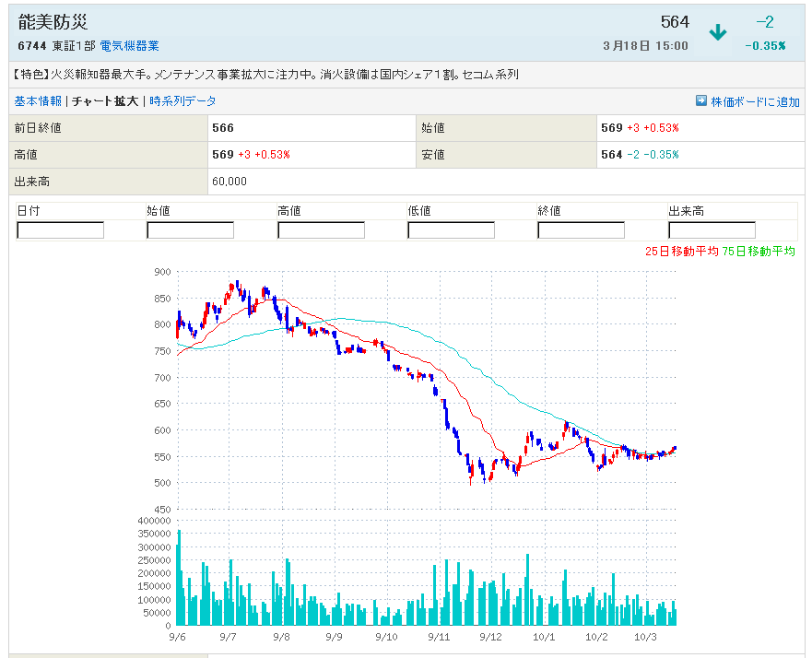The image size is (812, 658).
Task: Open the 基本情報 tab link
Action: pos(38,101)
